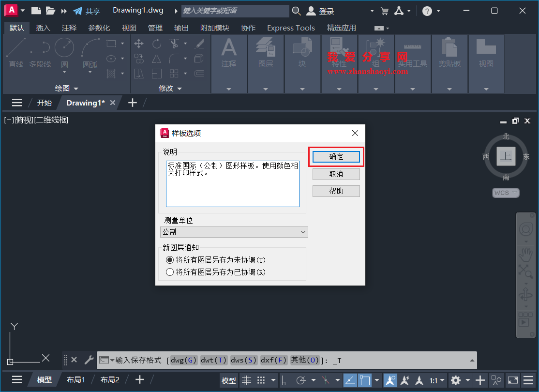539x392 pixels.
Task: Click the New file icon in title bar
Action: tap(36, 11)
